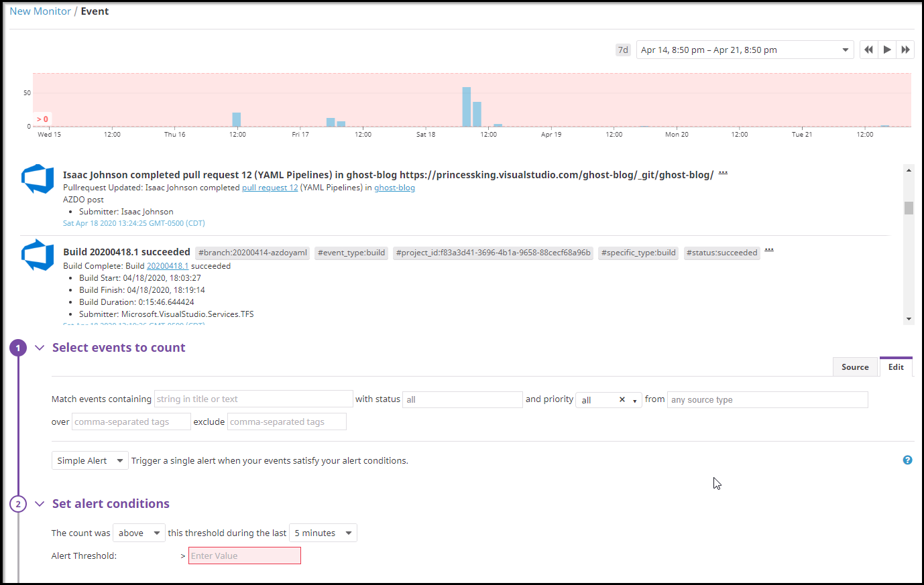Focus the exclude comma-separated tags field

(287, 421)
